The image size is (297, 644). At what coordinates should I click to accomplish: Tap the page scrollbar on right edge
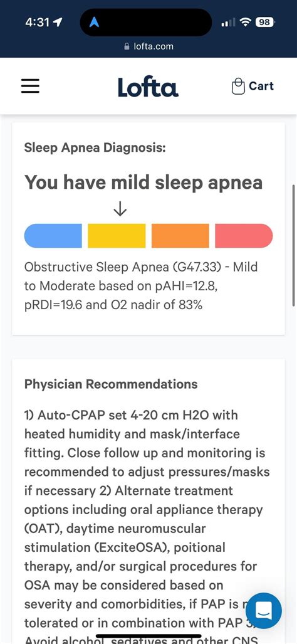pos(294,245)
